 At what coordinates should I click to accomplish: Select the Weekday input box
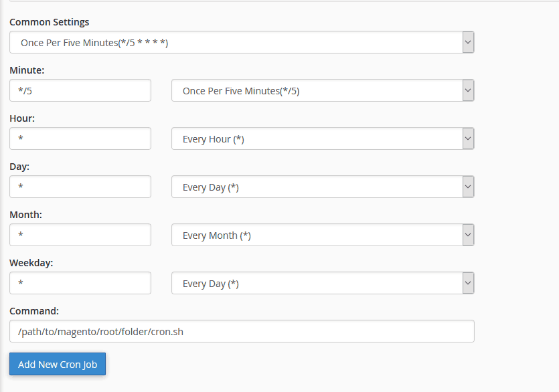pos(80,283)
